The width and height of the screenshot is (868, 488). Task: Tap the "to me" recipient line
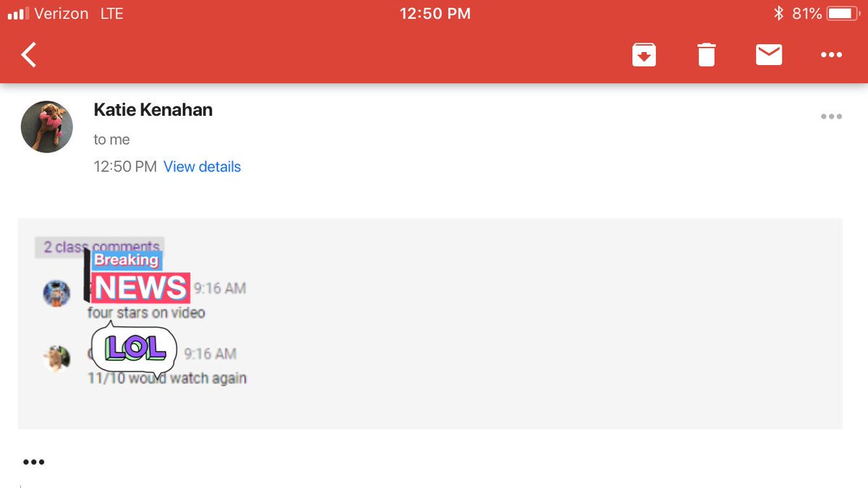pyautogui.click(x=111, y=140)
